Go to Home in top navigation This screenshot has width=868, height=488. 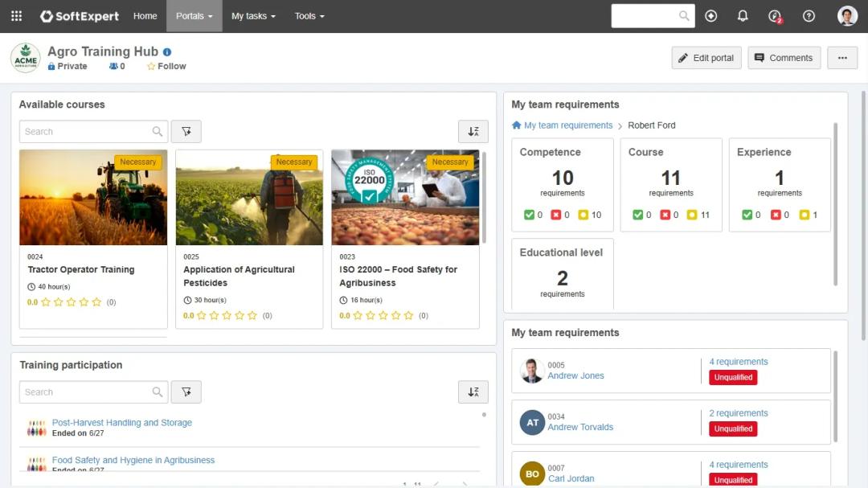145,16
